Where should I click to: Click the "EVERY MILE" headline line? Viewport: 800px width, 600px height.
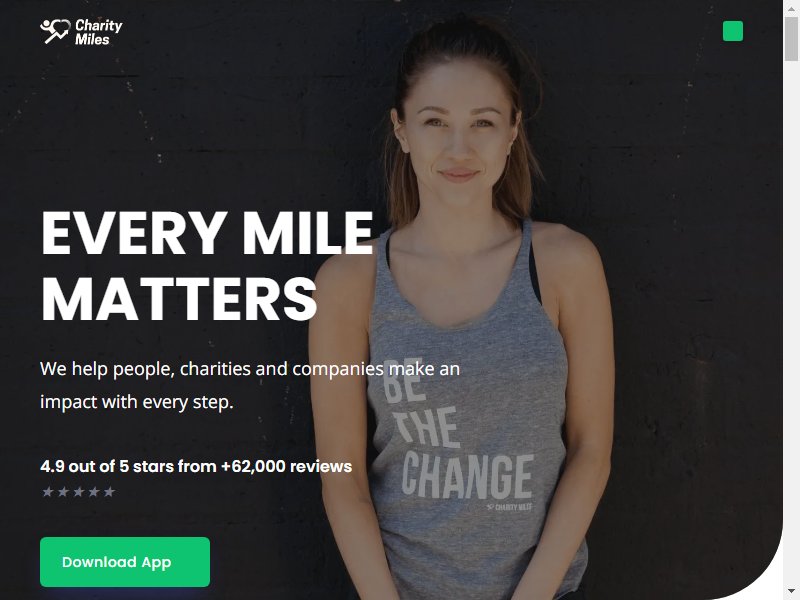coord(207,233)
